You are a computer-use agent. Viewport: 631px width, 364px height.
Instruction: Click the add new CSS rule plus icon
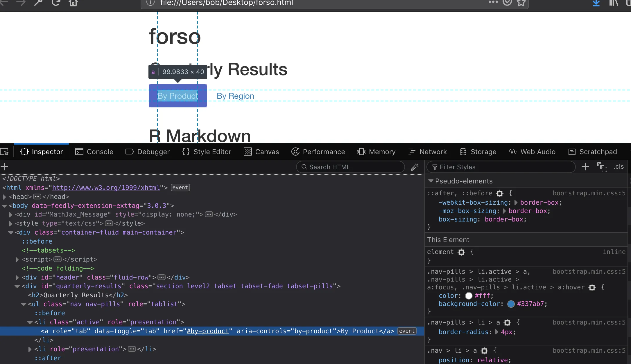(x=585, y=167)
